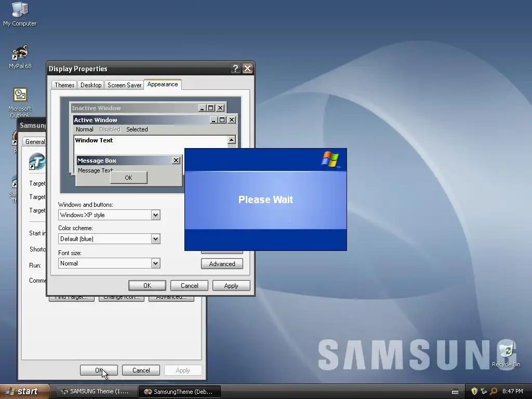Click the Advanced button in Display Properties
The width and height of the screenshot is (532, 399).
(222, 264)
